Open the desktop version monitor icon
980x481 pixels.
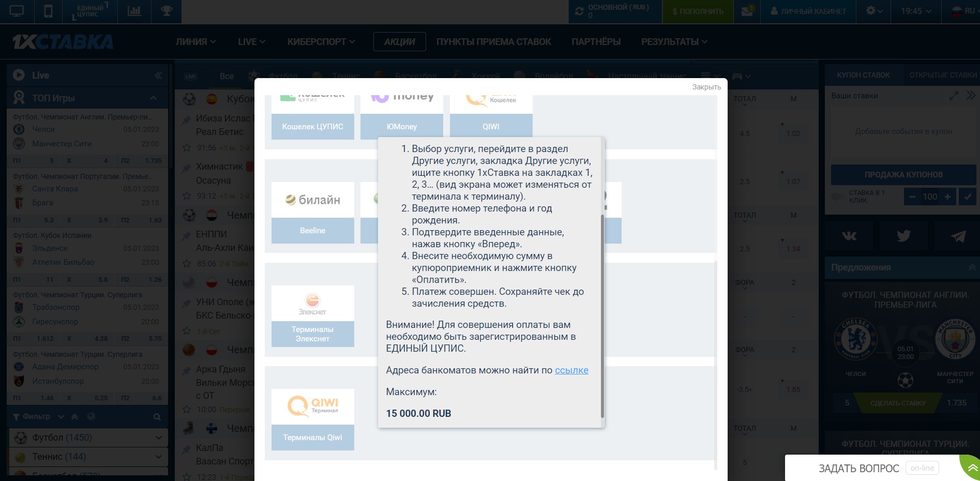coord(17,11)
